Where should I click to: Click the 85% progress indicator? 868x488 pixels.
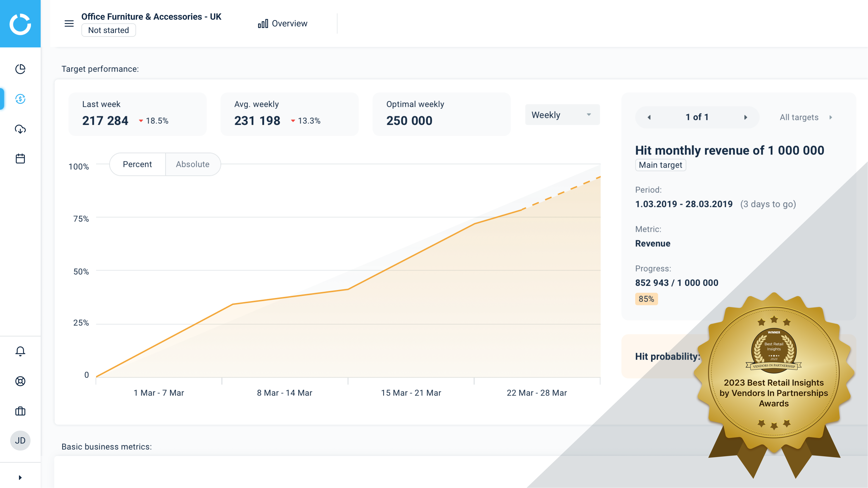(x=646, y=299)
